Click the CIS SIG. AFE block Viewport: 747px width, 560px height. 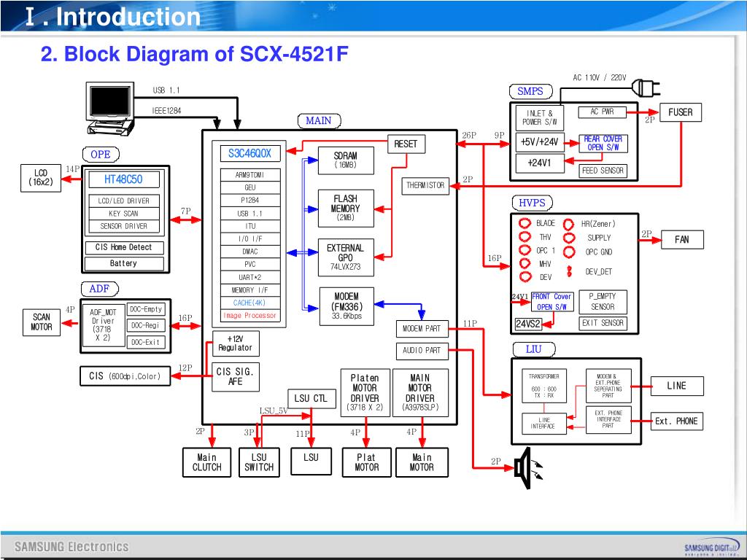236,377
